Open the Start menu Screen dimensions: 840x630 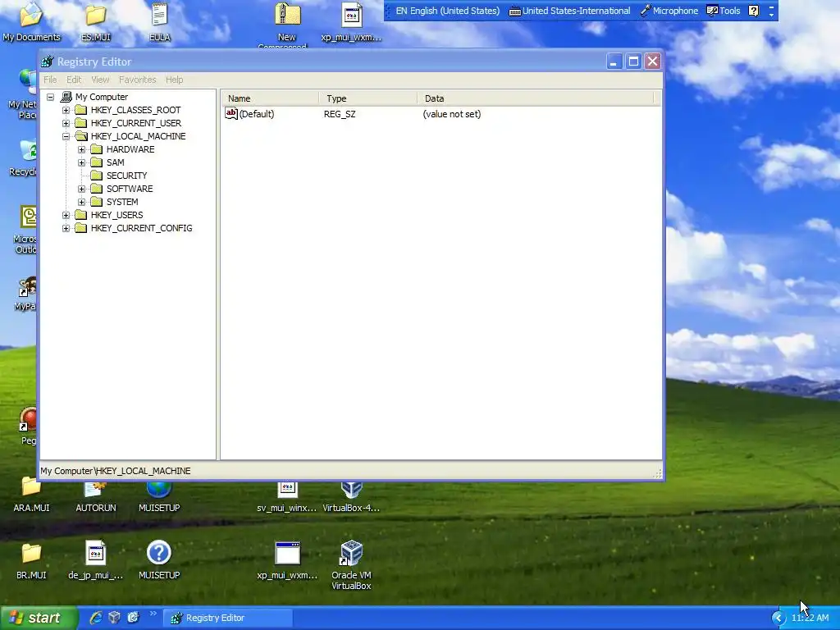(x=38, y=618)
